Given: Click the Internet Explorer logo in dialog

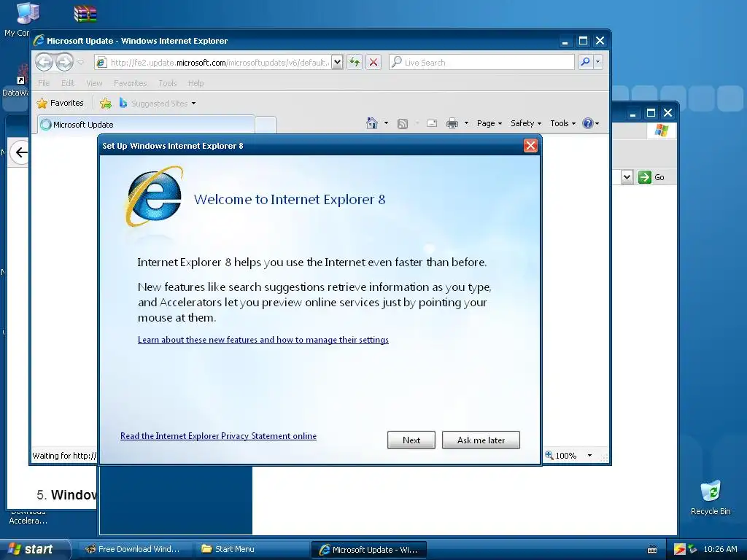Looking at the screenshot, I should pyautogui.click(x=155, y=196).
